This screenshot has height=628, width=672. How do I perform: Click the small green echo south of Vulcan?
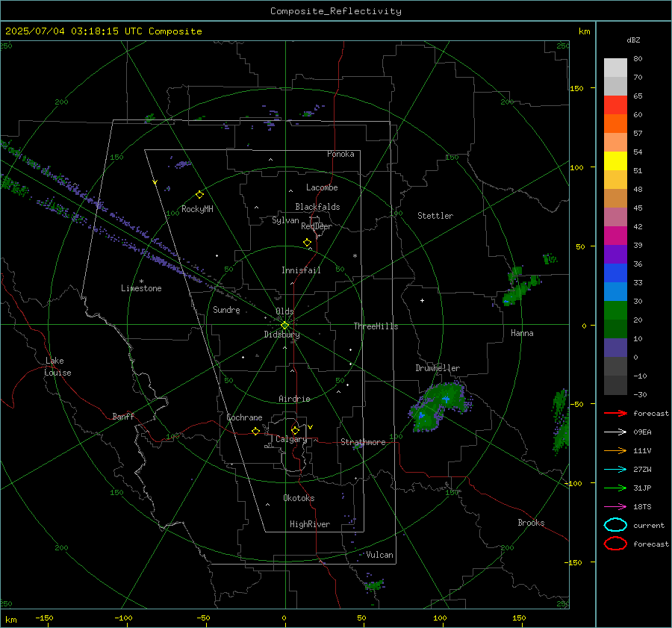[x=374, y=584]
